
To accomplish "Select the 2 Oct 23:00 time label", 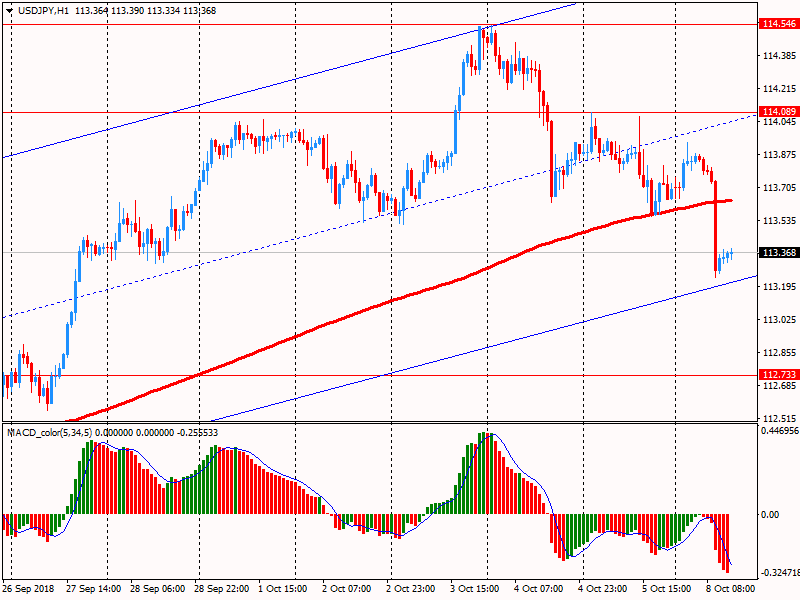I will click(411, 589).
